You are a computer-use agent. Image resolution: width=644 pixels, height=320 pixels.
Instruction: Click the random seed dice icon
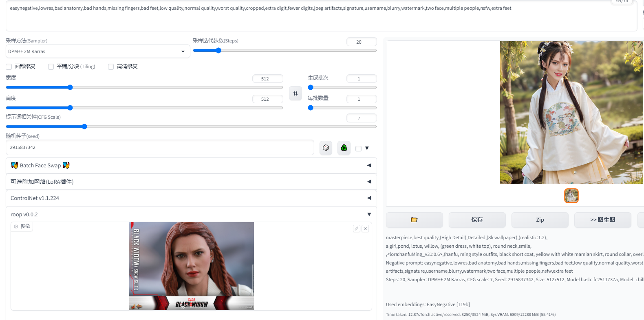(x=326, y=148)
